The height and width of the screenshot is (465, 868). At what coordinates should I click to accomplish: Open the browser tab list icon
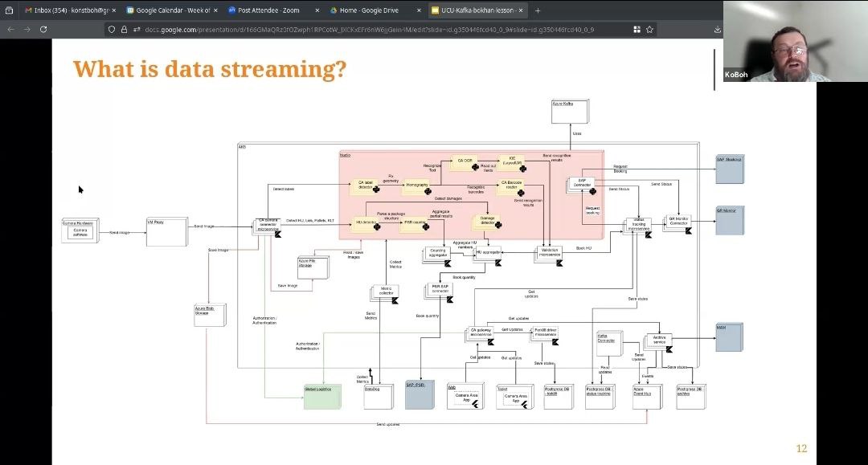tap(9, 10)
